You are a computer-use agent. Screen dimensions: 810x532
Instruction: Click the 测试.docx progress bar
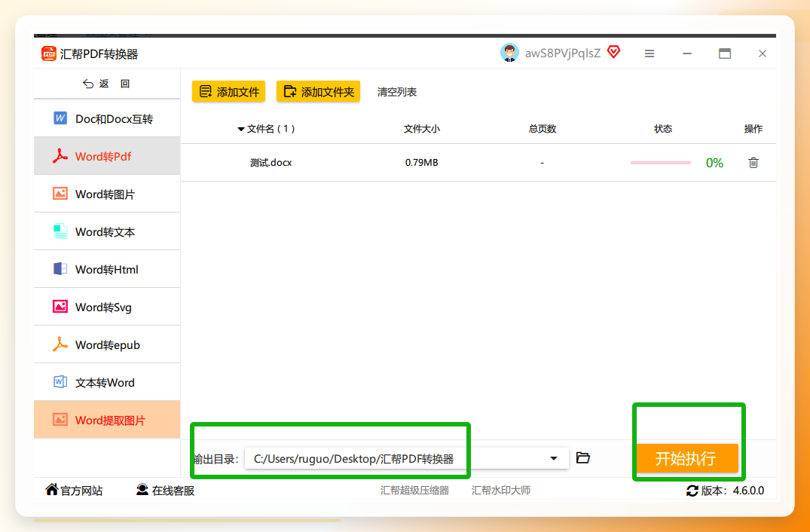[x=661, y=163]
